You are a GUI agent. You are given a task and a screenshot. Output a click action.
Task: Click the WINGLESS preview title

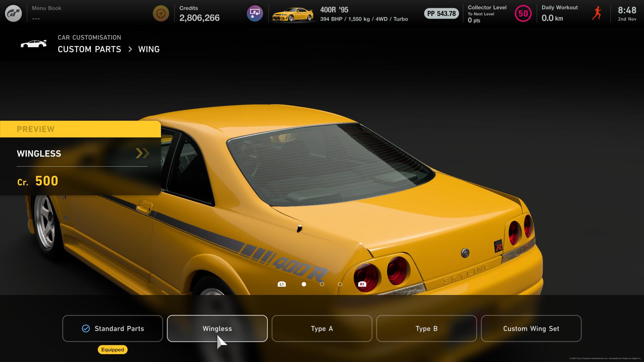(x=39, y=154)
